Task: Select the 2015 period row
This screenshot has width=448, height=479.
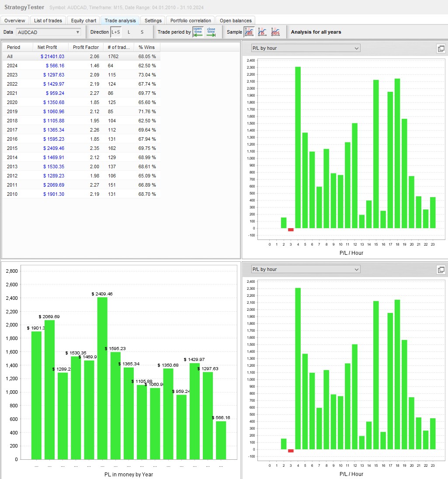Action: pos(81,148)
